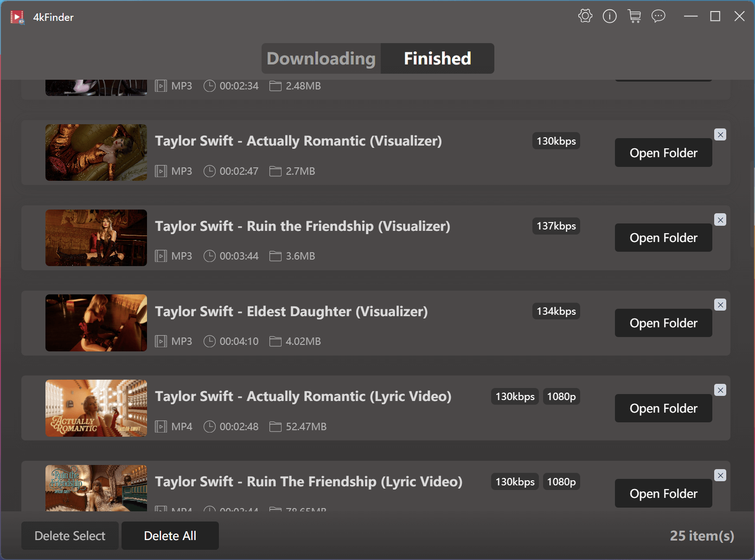Switch to the Downloading tab
755x560 pixels.
(x=321, y=58)
